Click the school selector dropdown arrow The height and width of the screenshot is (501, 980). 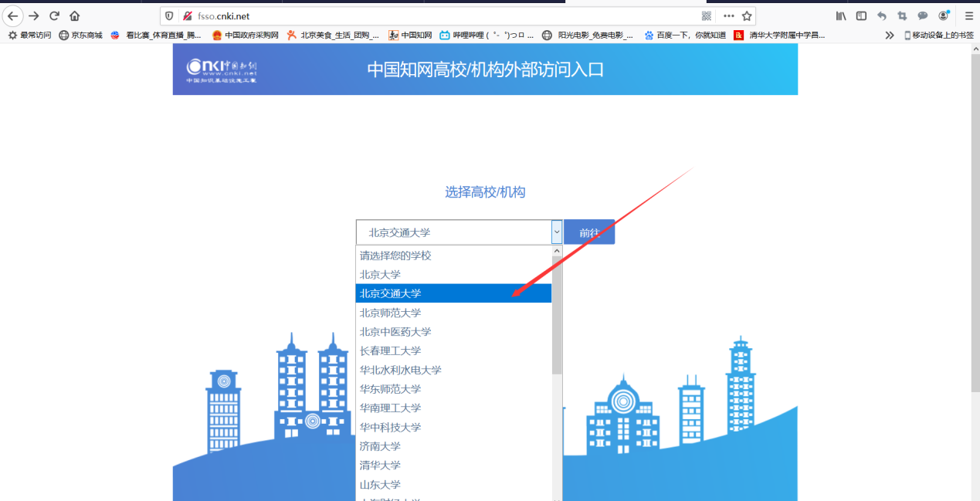556,232
